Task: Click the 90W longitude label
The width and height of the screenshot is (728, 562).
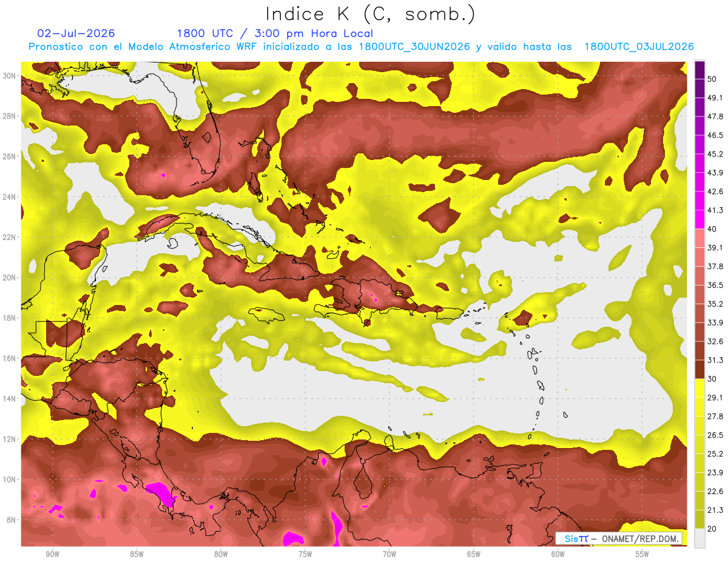Action: tap(52, 554)
